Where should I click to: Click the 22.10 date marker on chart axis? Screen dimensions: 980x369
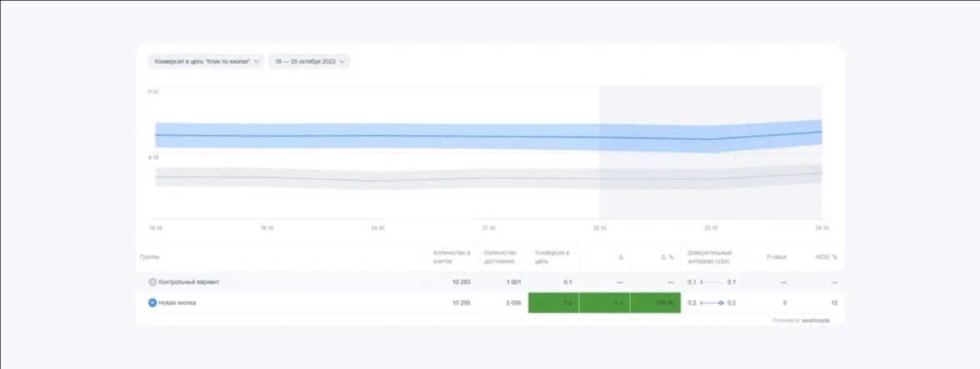(x=600, y=227)
